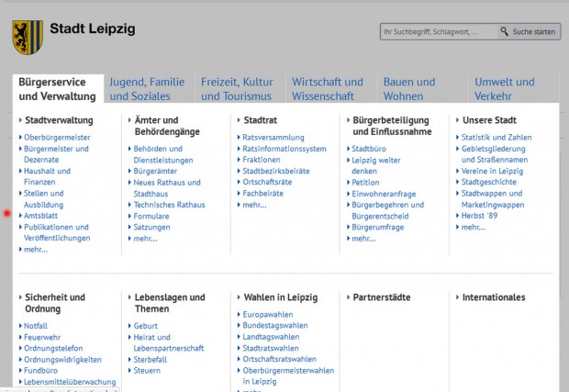Open Bürgerbegehren und Bürgerentscheid link
The width and height of the screenshot is (569, 392).
[x=387, y=210]
